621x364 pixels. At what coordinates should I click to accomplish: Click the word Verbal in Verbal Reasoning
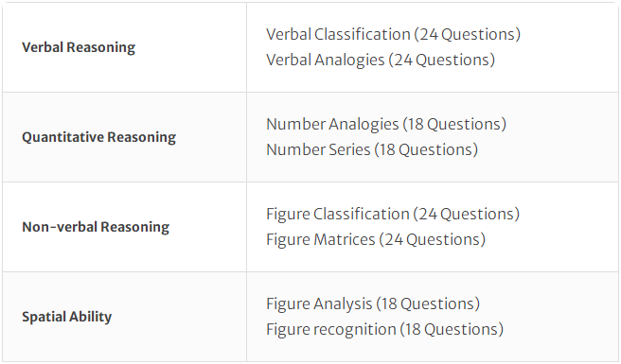click(43, 47)
